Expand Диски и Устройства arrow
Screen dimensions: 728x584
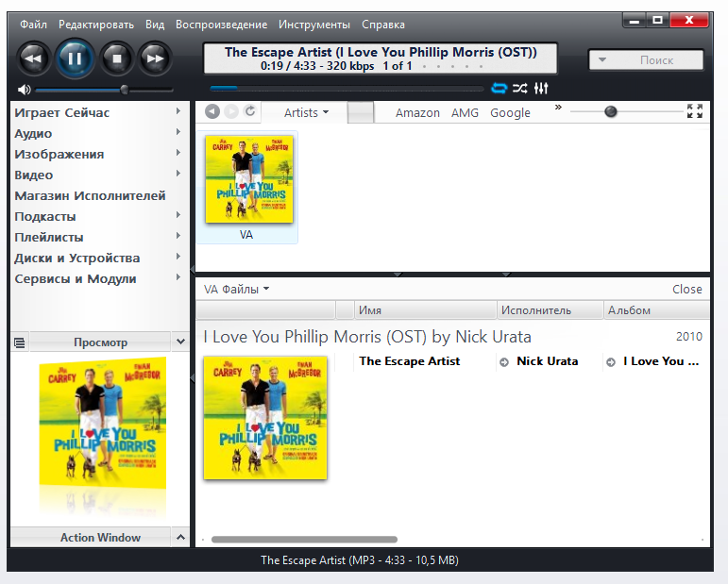178,257
